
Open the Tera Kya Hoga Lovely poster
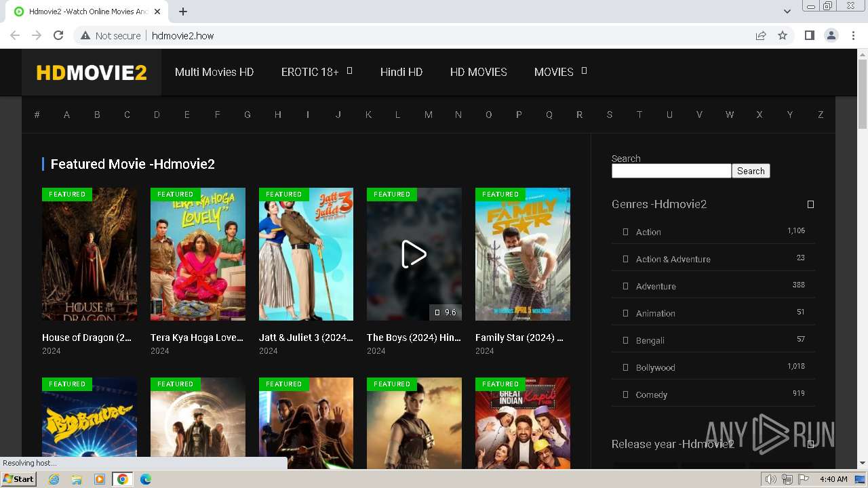click(x=197, y=254)
